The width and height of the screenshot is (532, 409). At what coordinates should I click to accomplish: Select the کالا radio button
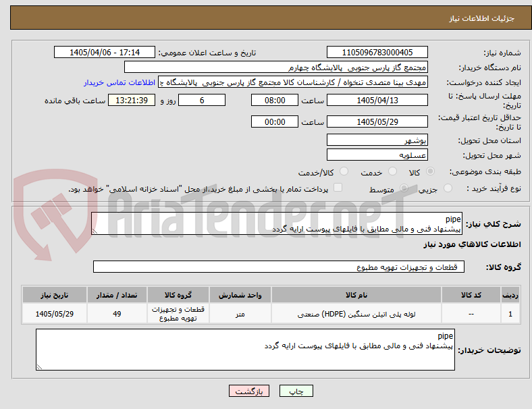(x=430, y=171)
